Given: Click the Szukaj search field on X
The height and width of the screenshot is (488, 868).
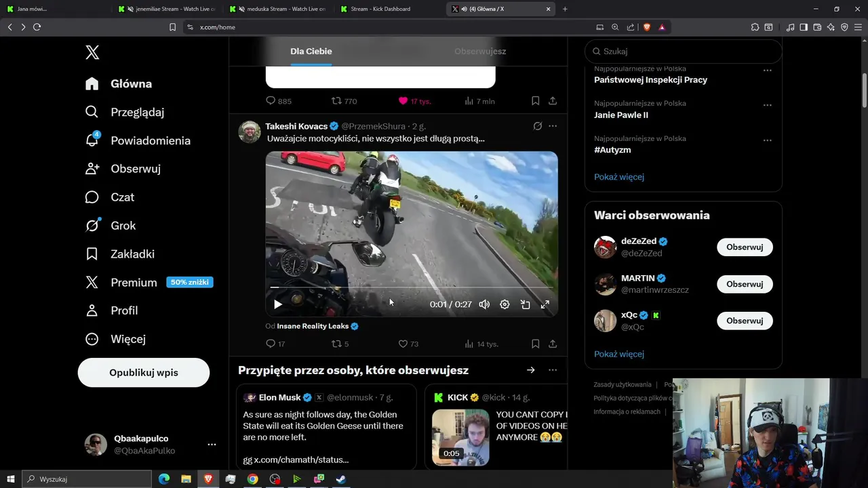Looking at the screenshot, I should tap(684, 52).
